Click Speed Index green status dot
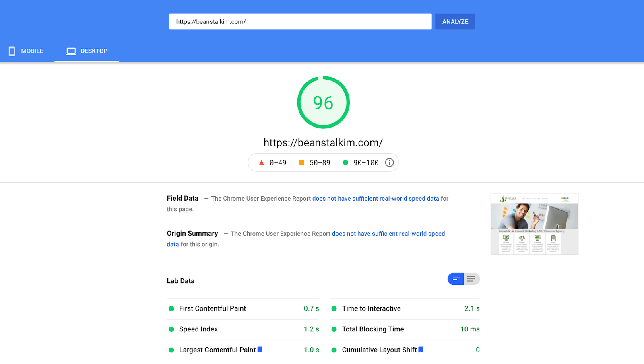The height and width of the screenshot is (364, 644). 171,329
